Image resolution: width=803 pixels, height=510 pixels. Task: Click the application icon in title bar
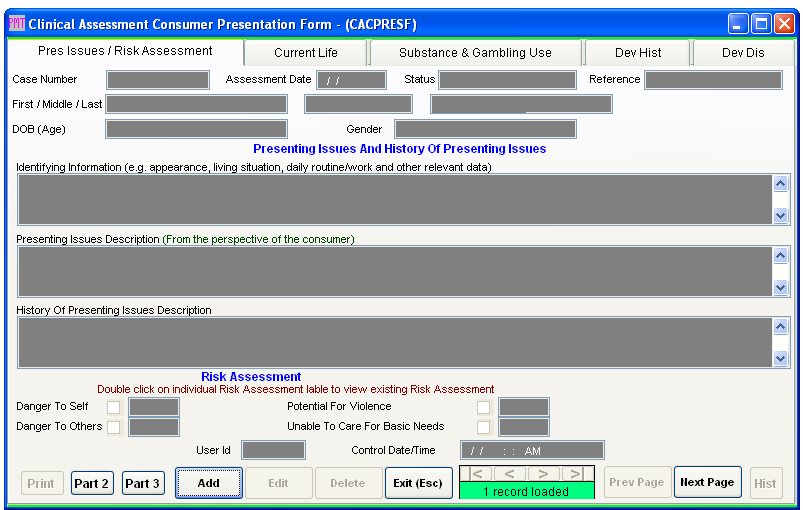17,23
